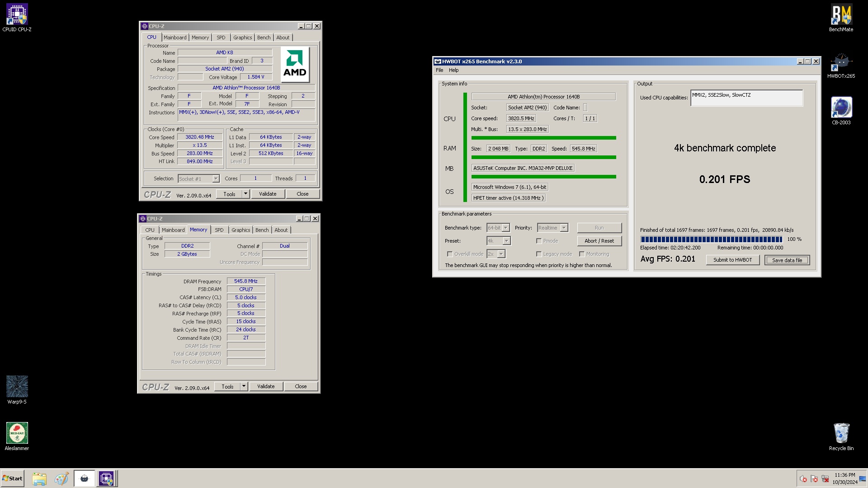Open the Overkill mode 2x dropdown

click(496, 254)
